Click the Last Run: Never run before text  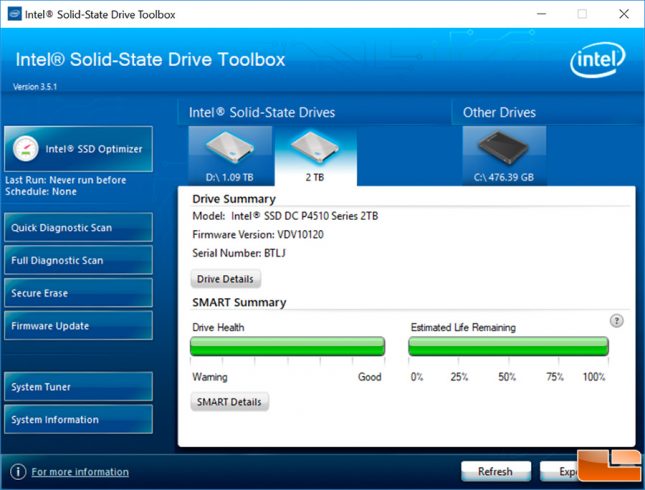(x=66, y=180)
